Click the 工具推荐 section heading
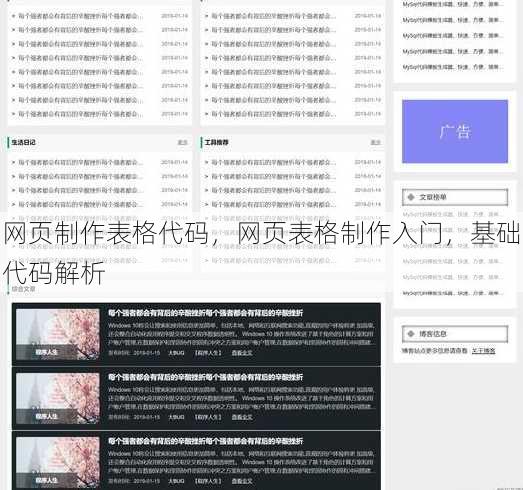 coord(216,142)
